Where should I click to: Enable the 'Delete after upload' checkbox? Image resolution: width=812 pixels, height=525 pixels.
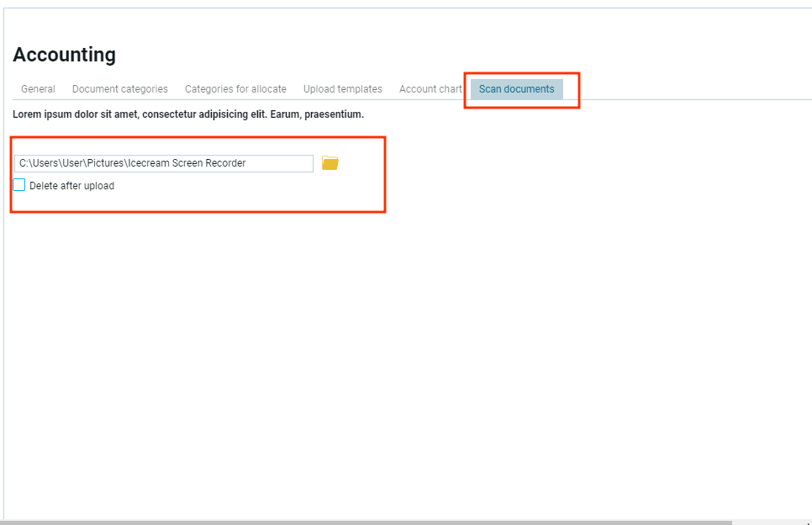19,185
